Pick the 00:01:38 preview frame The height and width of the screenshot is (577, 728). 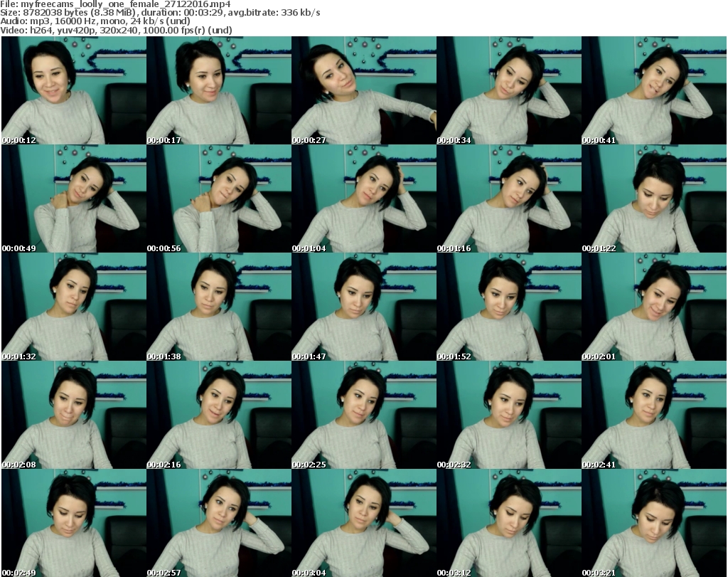[x=219, y=307]
